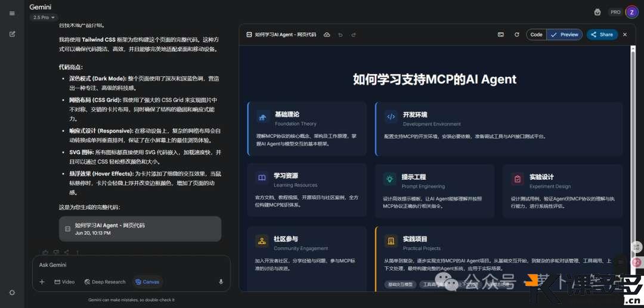The height and width of the screenshot is (308, 644).
Task: Click the 'Practical Projects' subtitle
Action: tap(422, 248)
